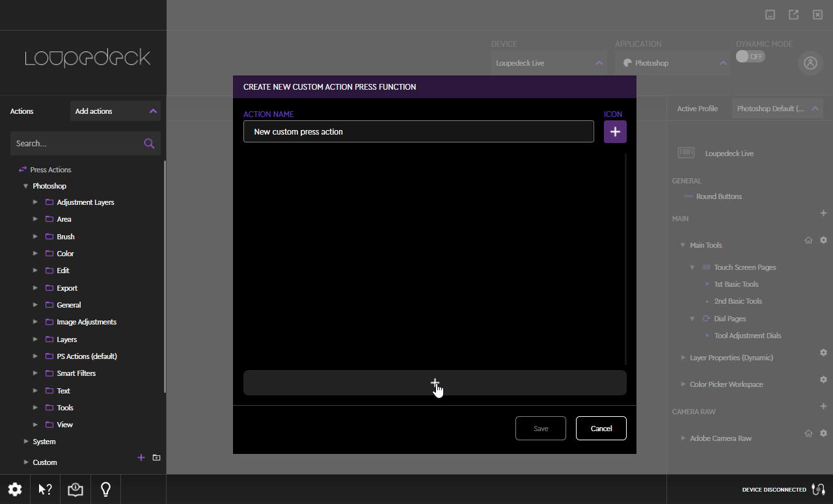Open the Export folder icon
Screen dimensions: 833x504
(49, 288)
